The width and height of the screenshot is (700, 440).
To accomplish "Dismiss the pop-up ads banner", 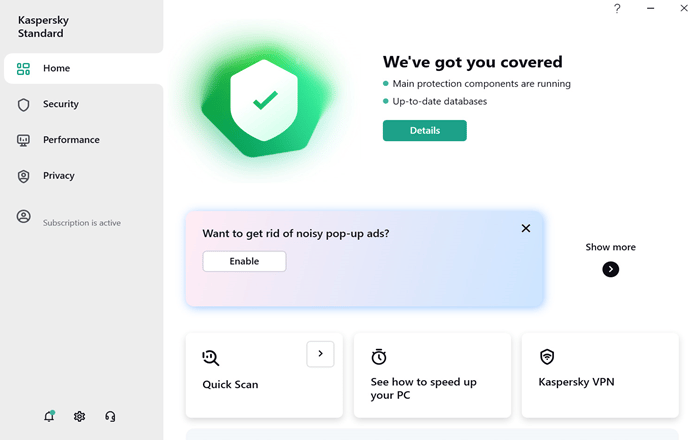I will (526, 228).
